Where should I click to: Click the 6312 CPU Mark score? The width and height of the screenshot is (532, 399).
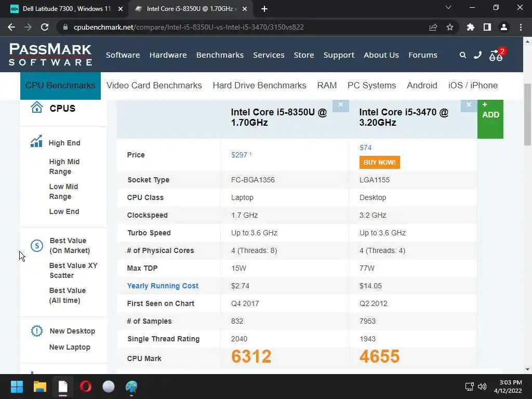click(251, 356)
